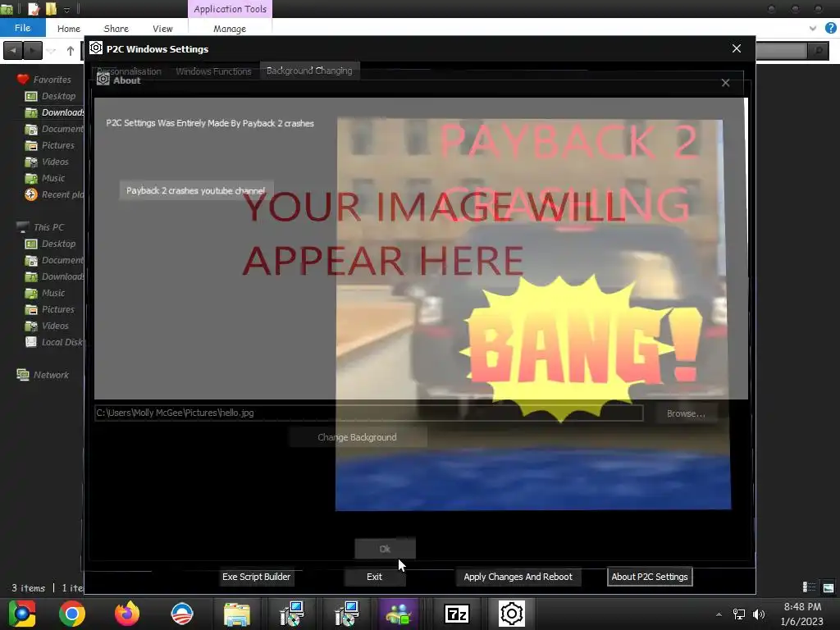Open Pictures under This PC

click(x=52, y=309)
